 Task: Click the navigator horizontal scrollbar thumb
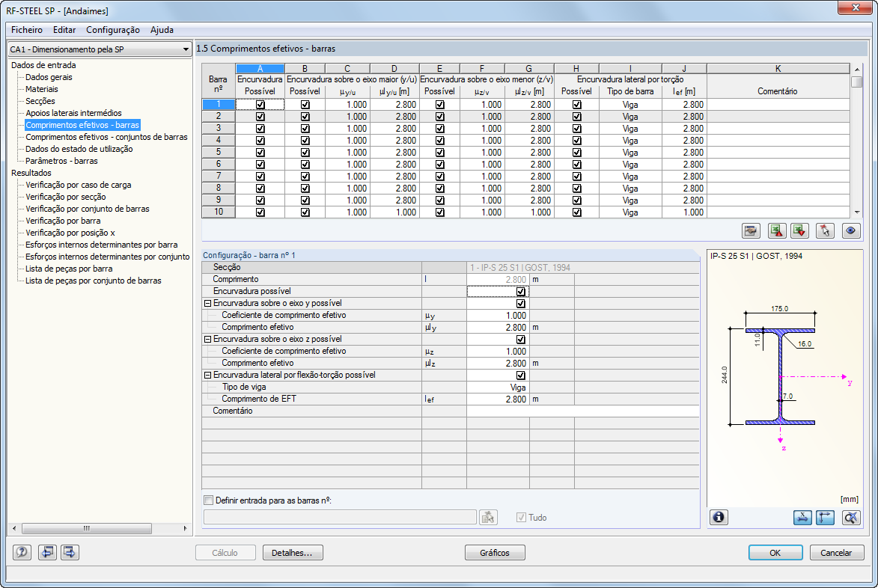86,528
